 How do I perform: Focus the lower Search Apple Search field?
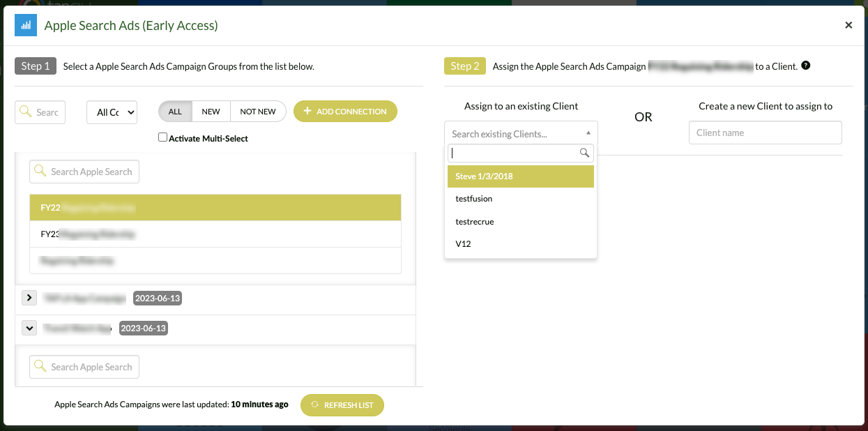tap(84, 367)
